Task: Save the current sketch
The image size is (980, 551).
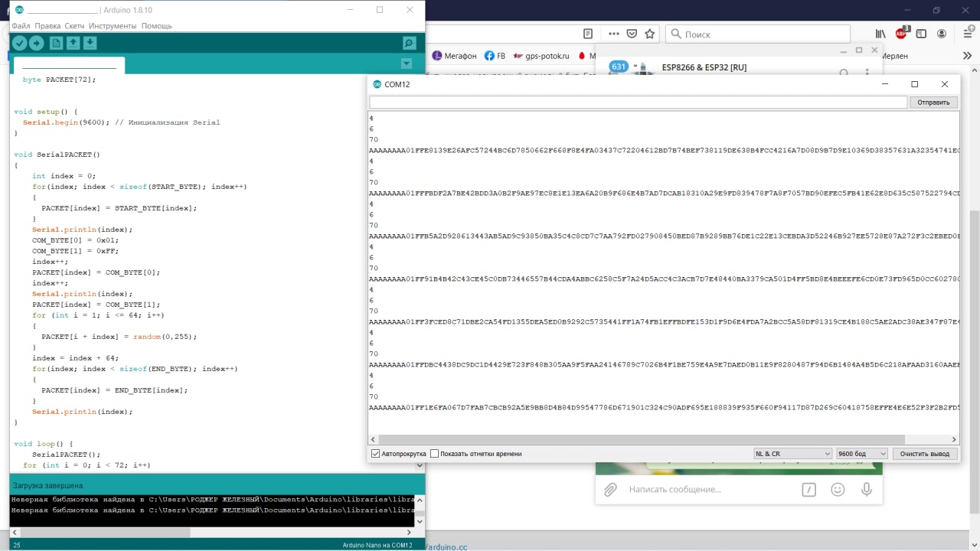Action: pyautogui.click(x=90, y=44)
